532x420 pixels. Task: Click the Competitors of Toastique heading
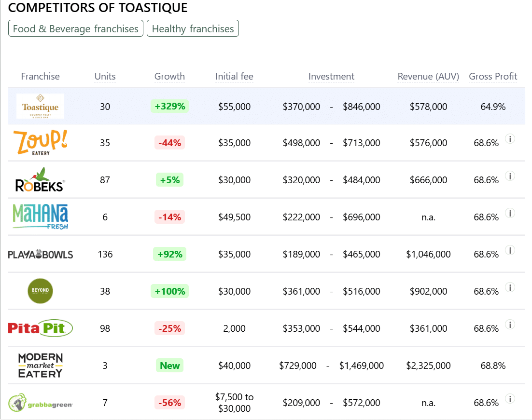(x=98, y=7)
